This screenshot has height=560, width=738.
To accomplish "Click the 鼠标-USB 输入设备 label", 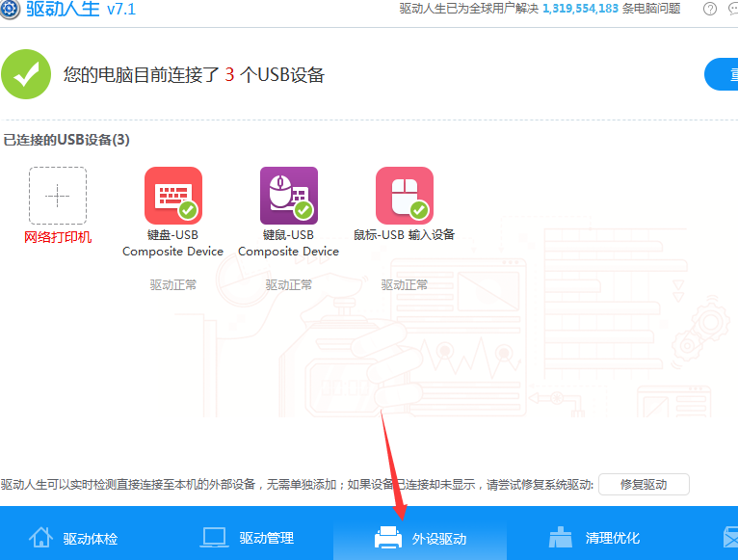I will click(405, 234).
